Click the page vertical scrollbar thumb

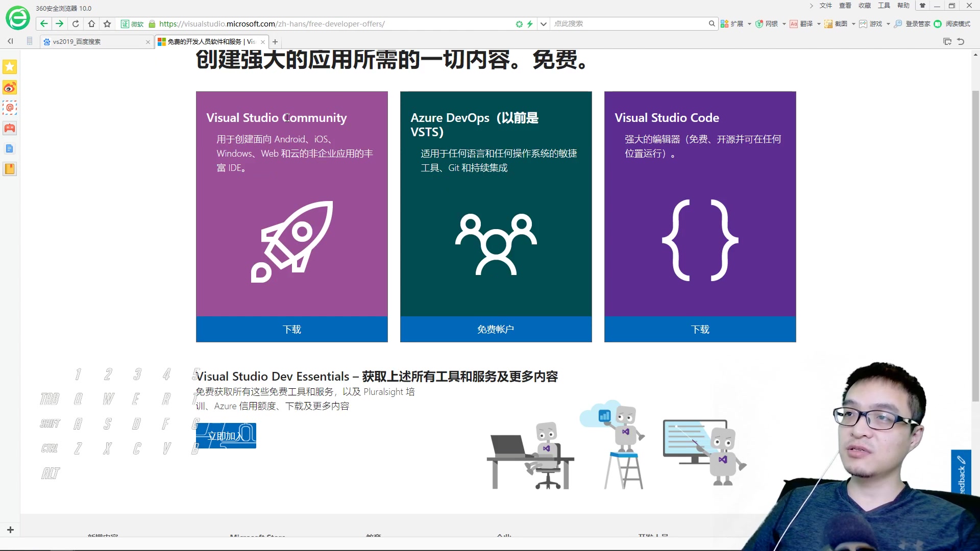coord(975,246)
